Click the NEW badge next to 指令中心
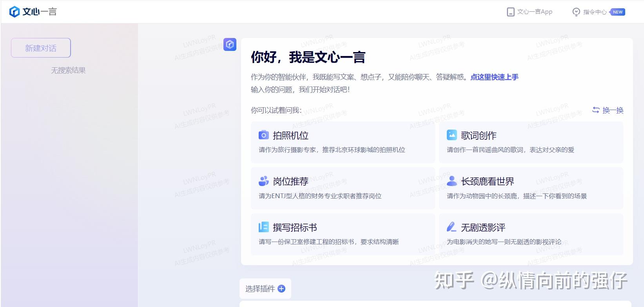The height and width of the screenshot is (307, 644). 618,12
